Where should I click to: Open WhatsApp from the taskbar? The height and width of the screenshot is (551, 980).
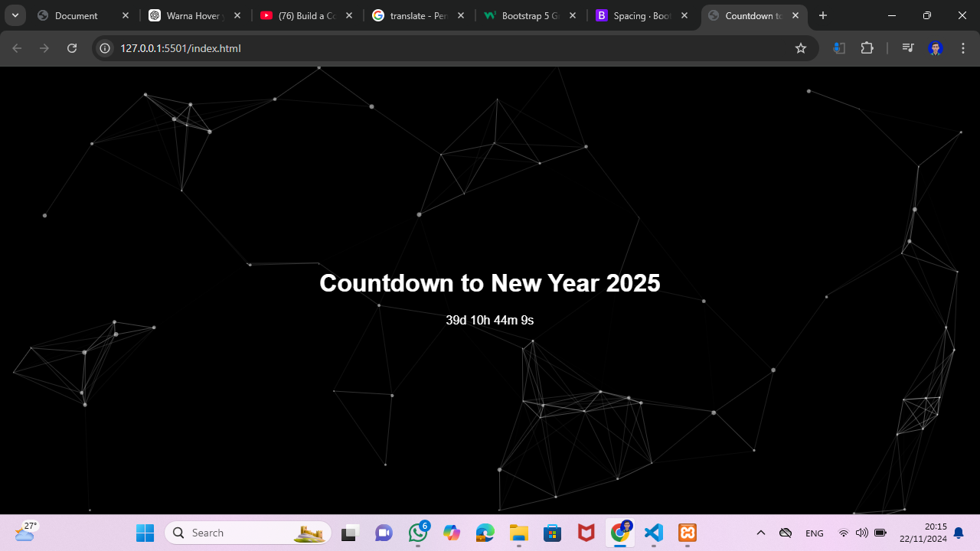(x=418, y=533)
